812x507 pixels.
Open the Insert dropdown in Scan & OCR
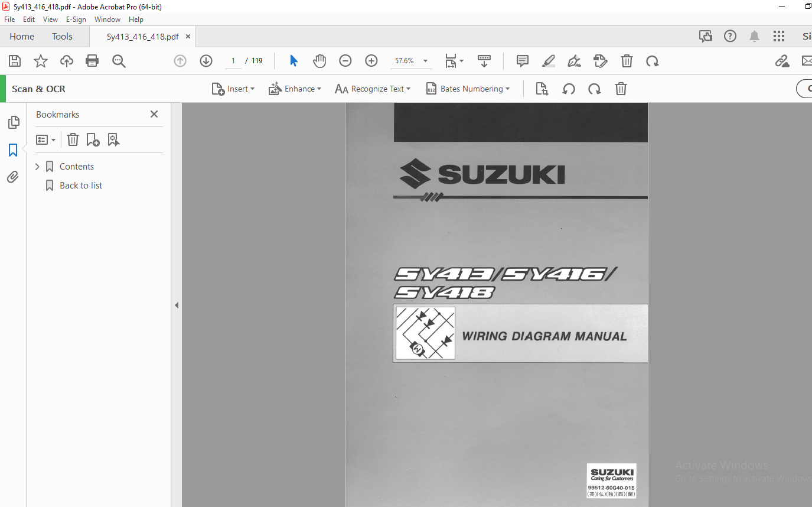click(x=233, y=89)
